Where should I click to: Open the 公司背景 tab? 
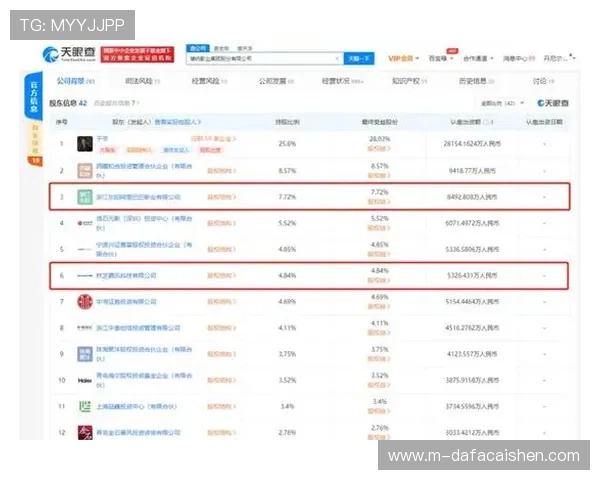tap(76, 81)
